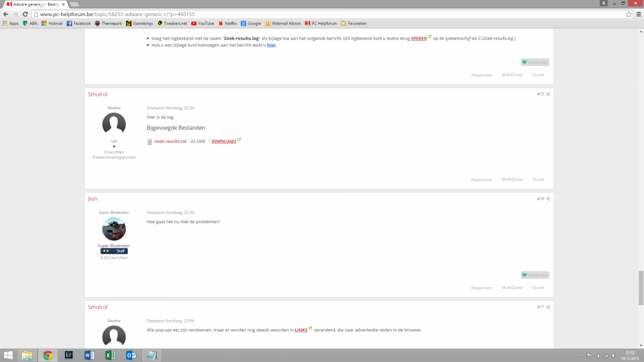The height and width of the screenshot is (362, 644).
Task: Click the share icon beside post #17
Action: point(548,307)
